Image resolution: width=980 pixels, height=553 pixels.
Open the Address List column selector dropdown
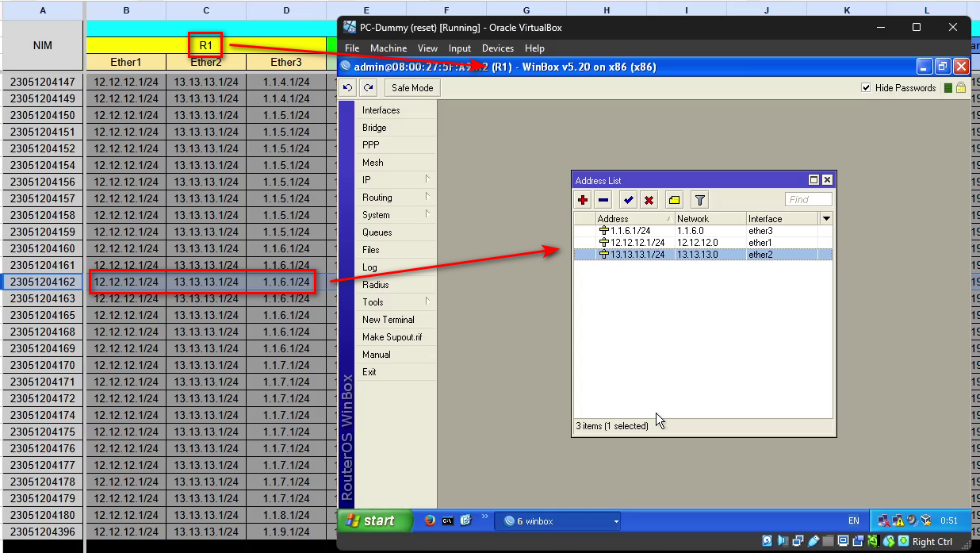tap(826, 218)
